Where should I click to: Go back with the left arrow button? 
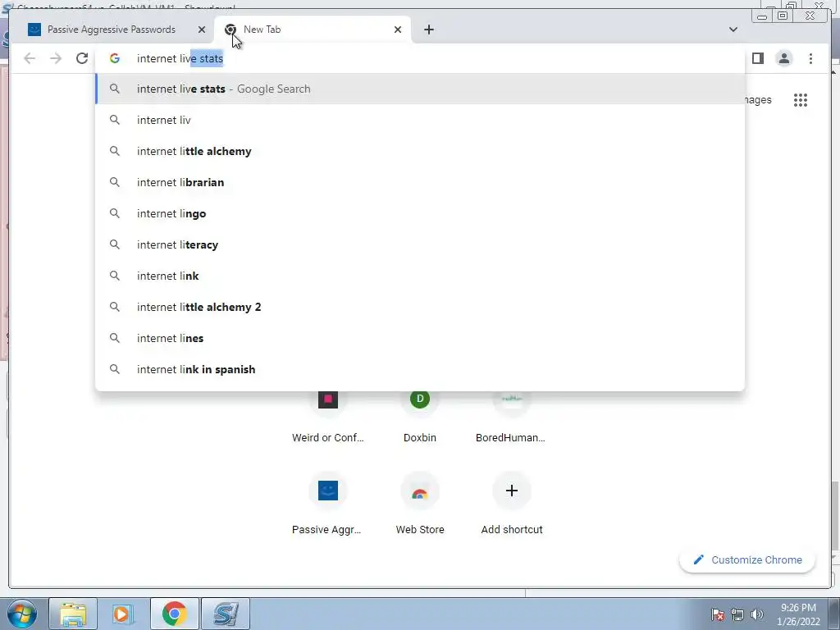30,58
